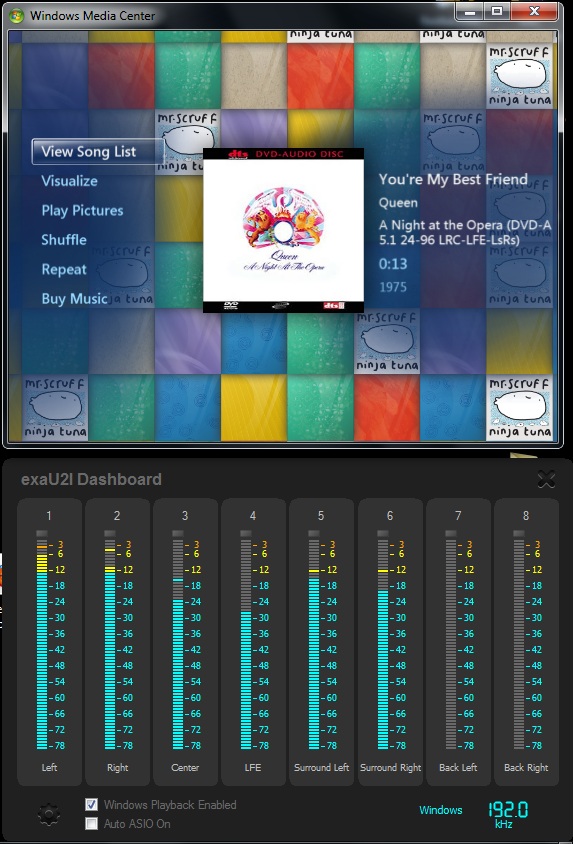
Task: Open exaU2I settings gear icon
Action: 48,814
